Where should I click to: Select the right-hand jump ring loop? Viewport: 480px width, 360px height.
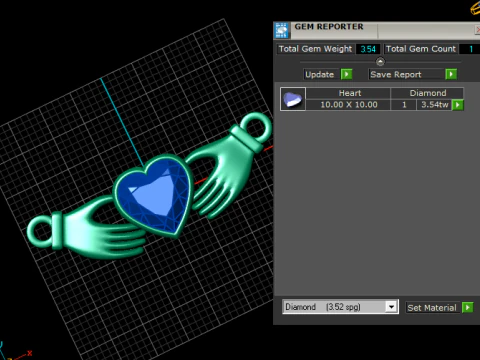tap(256, 128)
